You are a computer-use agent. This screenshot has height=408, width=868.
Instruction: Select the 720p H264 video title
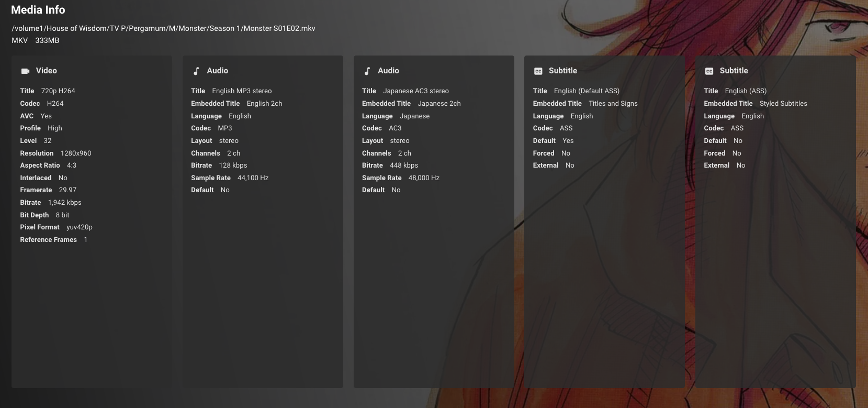click(x=58, y=91)
